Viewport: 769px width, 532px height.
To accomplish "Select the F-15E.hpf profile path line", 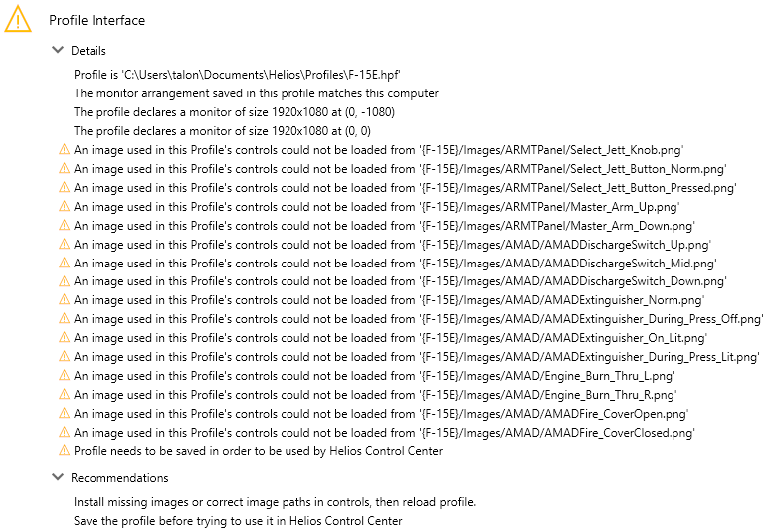I will click(238, 75).
